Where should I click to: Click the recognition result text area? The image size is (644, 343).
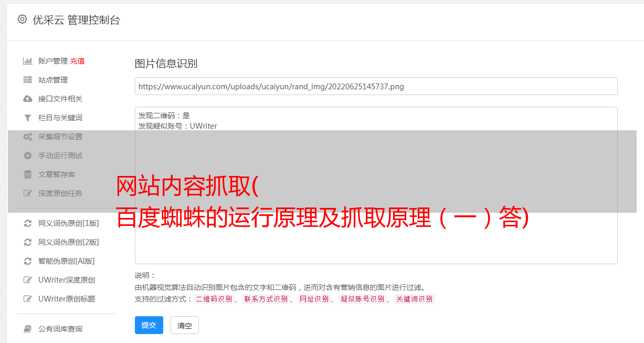(x=376, y=185)
